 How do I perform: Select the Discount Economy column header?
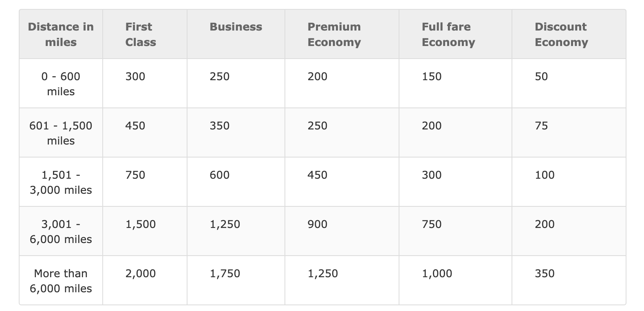coord(561,35)
